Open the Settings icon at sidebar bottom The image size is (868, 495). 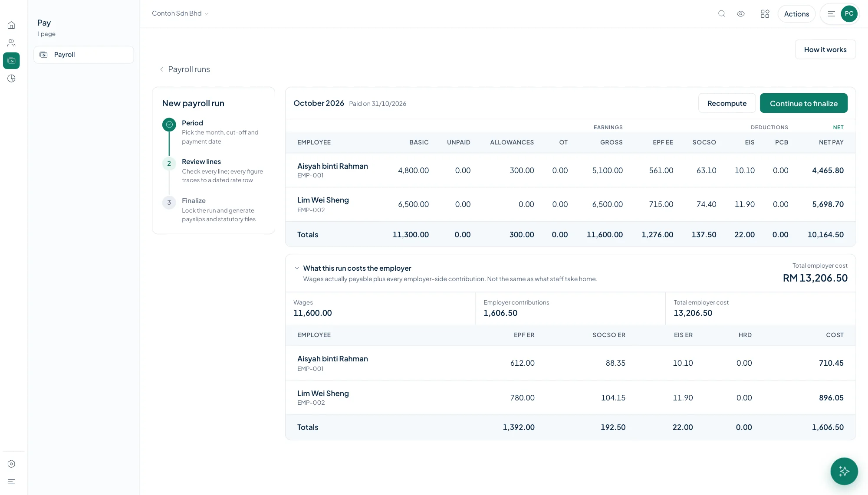click(11, 464)
